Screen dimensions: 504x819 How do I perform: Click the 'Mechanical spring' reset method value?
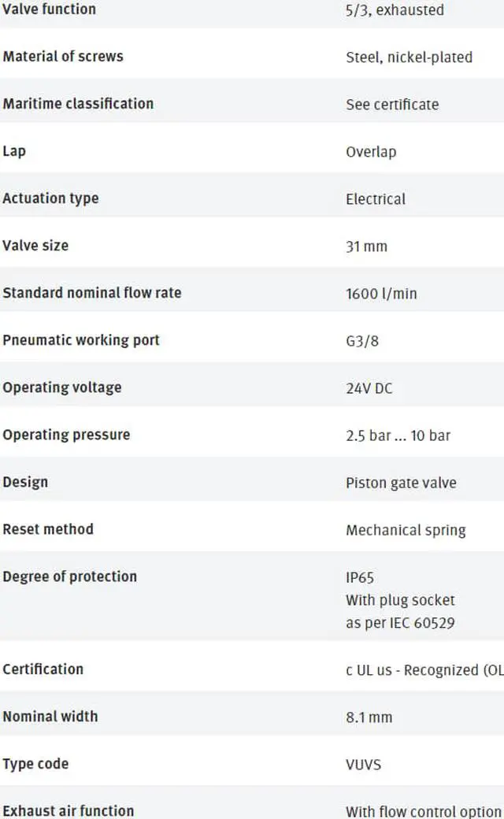(406, 530)
